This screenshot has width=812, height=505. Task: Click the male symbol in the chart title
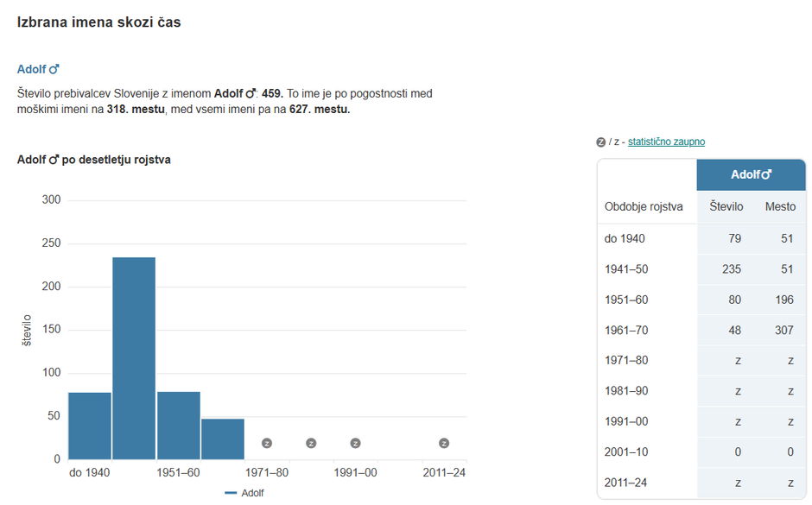54,160
